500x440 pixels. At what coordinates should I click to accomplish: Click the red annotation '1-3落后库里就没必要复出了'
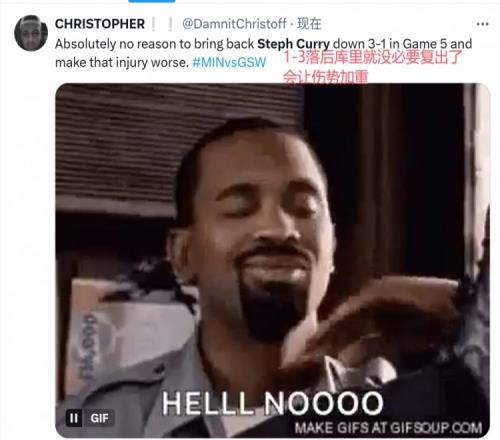point(373,57)
